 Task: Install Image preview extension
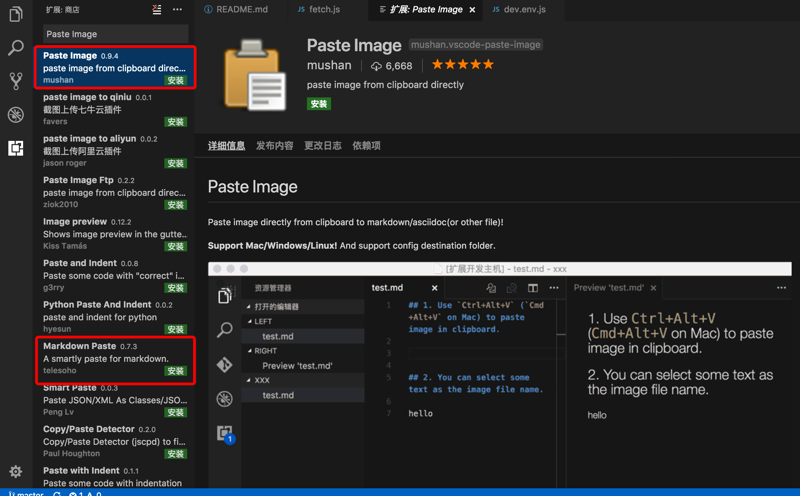click(x=176, y=246)
